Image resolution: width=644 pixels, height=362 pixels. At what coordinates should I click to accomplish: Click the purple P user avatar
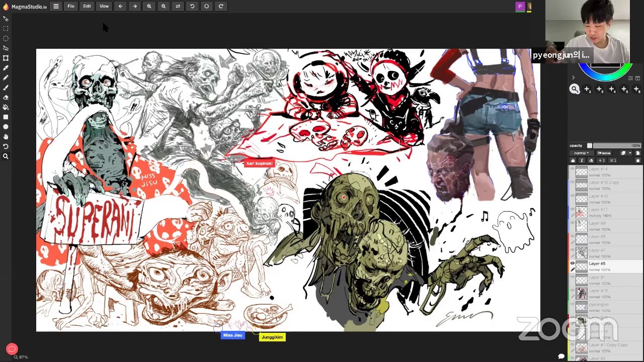tap(520, 7)
